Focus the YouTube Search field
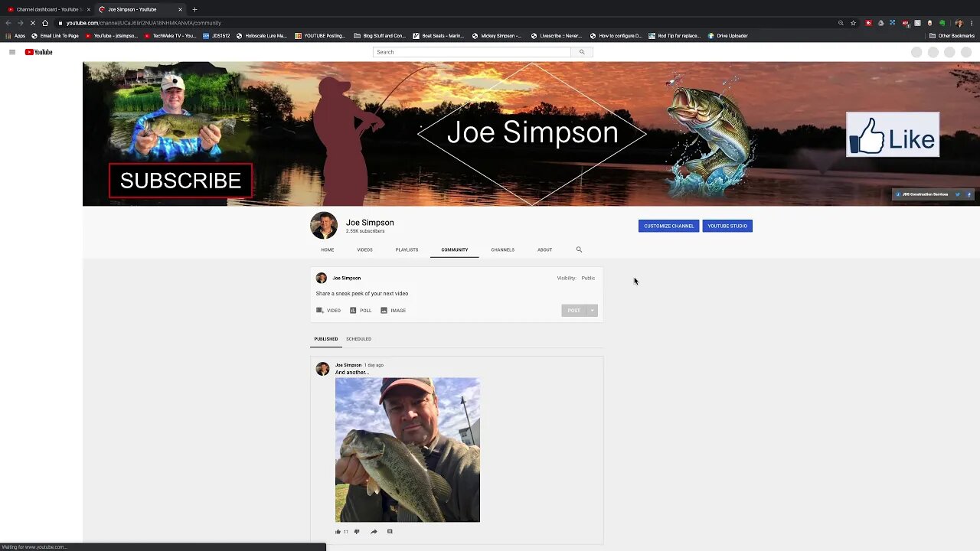Image resolution: width=980 pixels, height=551 pixels. [472, 52]
